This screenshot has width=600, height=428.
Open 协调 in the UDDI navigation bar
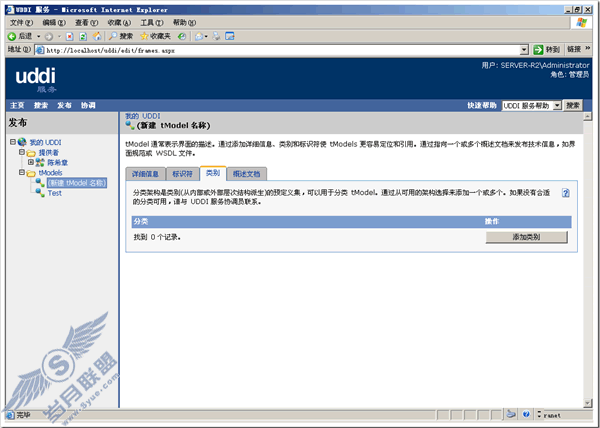pos(88,105)
